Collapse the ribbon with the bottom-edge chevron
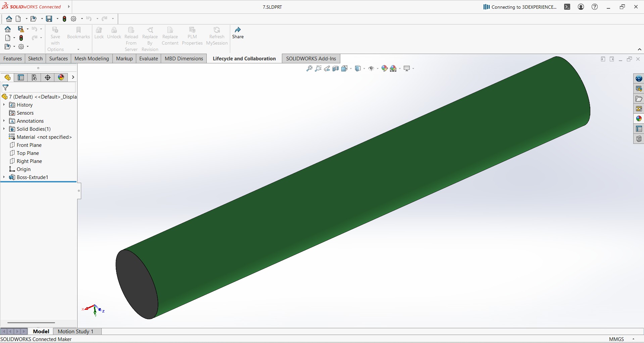 [x=640, y=49]
